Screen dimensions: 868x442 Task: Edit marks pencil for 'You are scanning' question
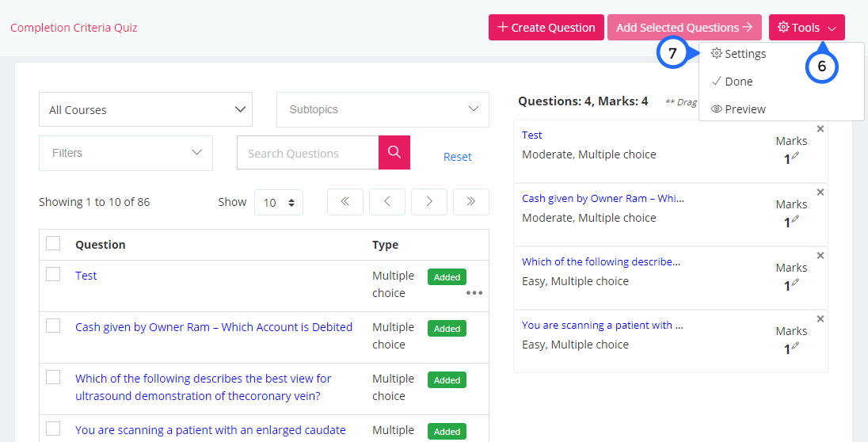tap(795, 346)
